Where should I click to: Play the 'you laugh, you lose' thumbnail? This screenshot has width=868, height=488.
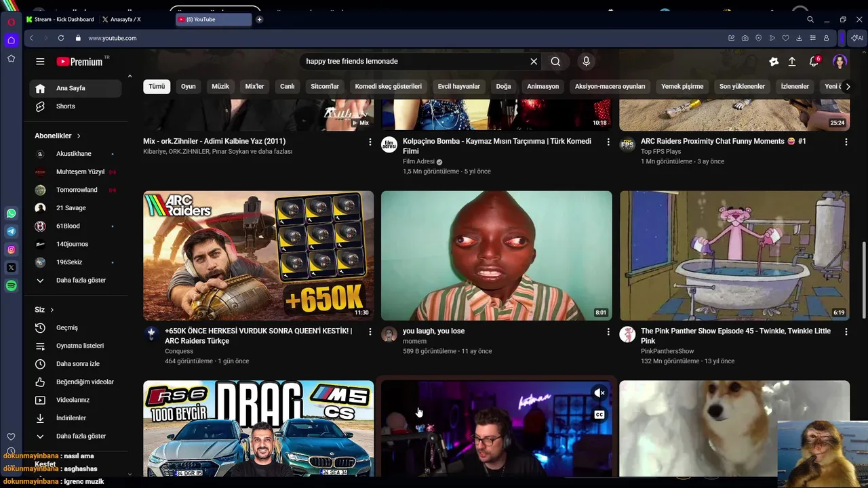click(x=496, y=256)
